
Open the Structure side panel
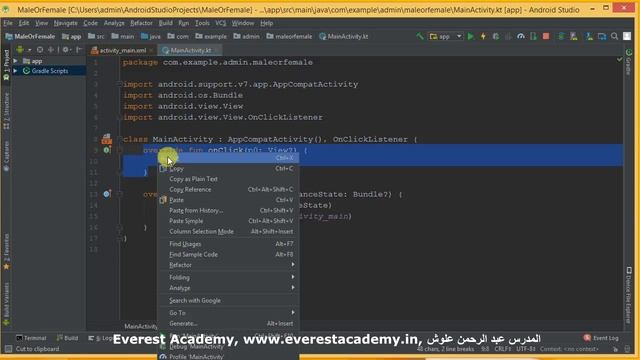(6, 111)
